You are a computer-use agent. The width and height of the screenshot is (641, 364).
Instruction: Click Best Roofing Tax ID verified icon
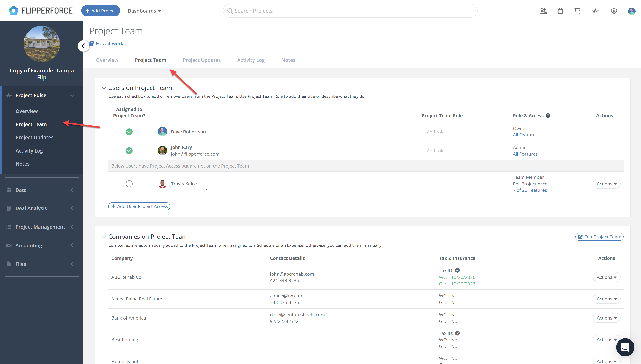tap(457, 333)
